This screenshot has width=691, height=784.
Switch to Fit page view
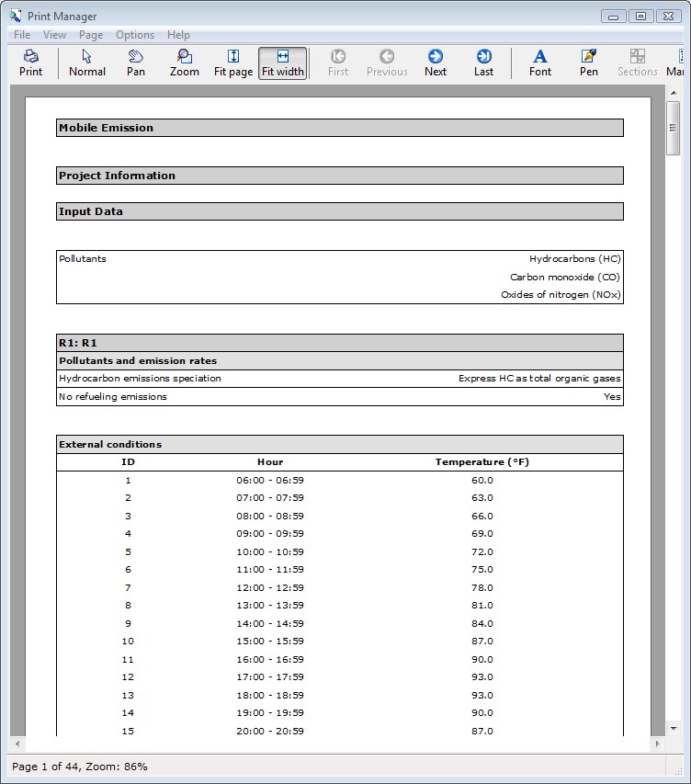click(233, 62)
